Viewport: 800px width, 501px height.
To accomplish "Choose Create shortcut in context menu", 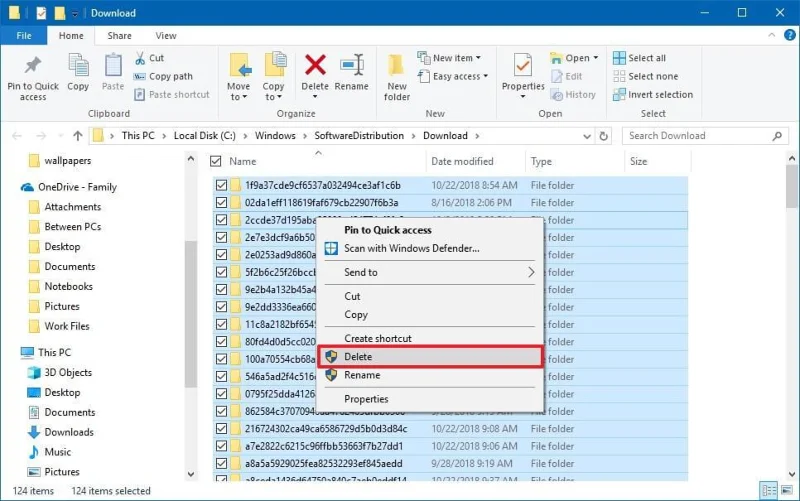I will (430, 338).
